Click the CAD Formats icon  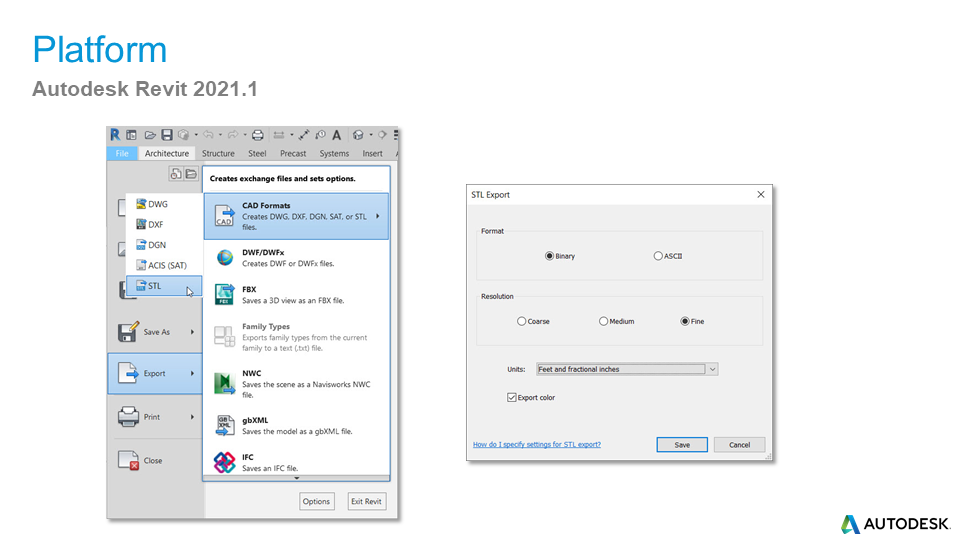224,216
